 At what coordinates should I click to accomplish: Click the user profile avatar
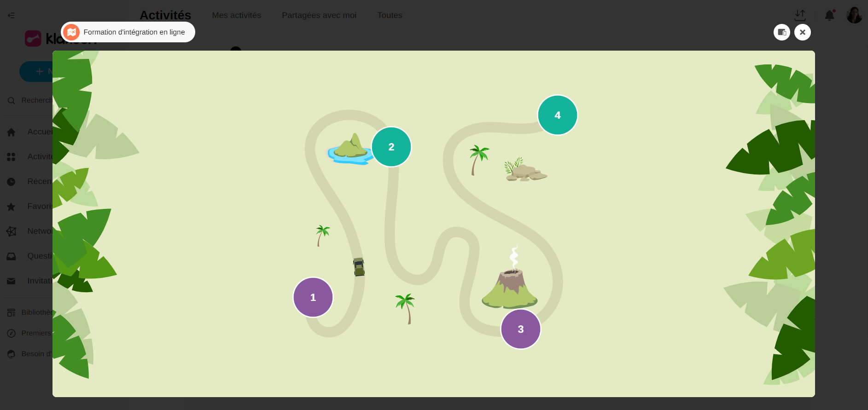coord(854,15)
